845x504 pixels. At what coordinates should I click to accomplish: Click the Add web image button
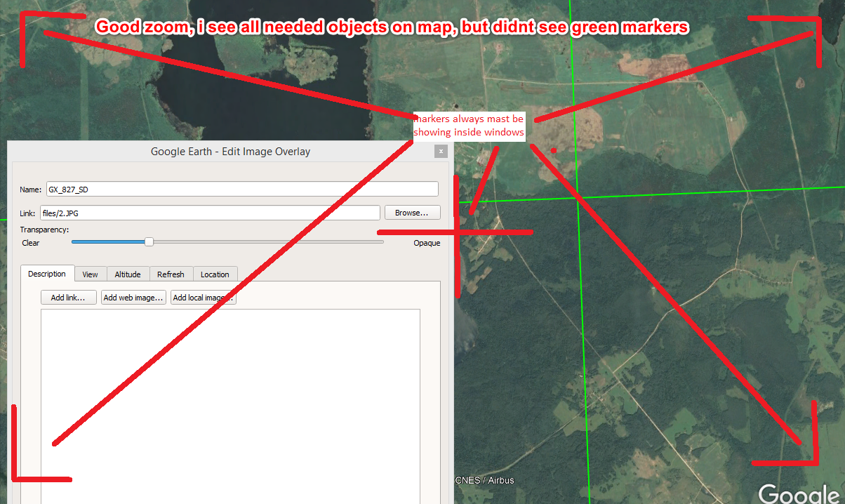pos(133,297)
